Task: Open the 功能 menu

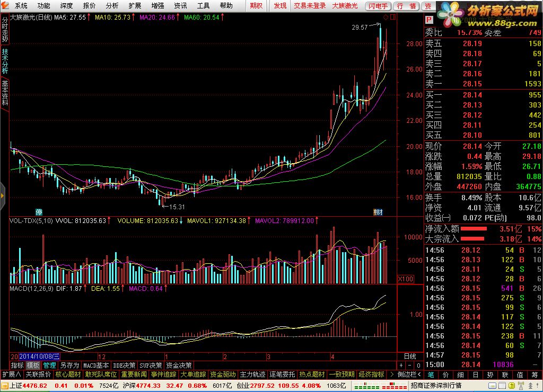Action: (x=43, y=5)
